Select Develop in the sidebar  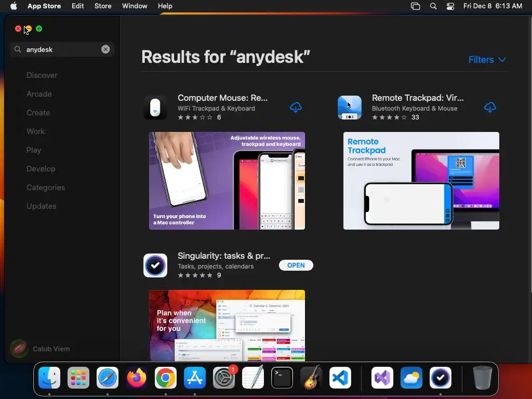[x=41, y=169]
